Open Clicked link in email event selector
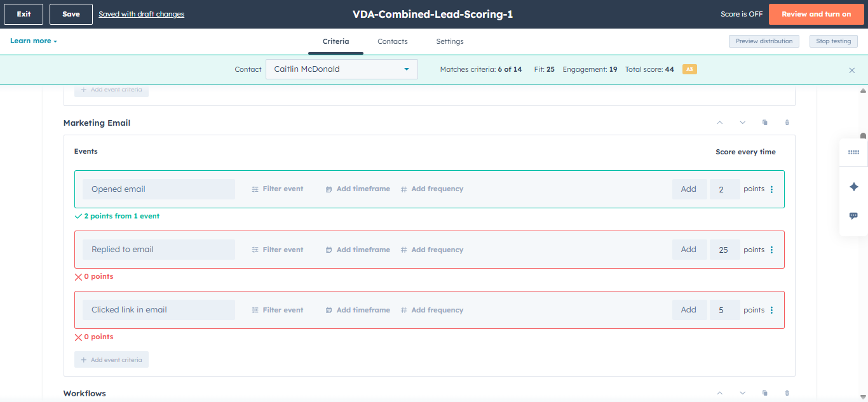The width and height of the screenshot is (868, 402). (158, 310)
